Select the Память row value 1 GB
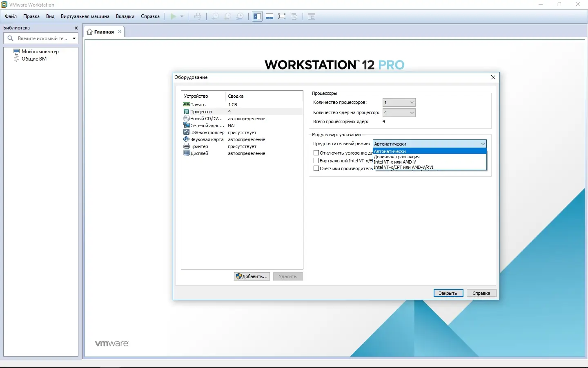Image resolution: width=588 pixels, height=368 pixels. (232, 105)
